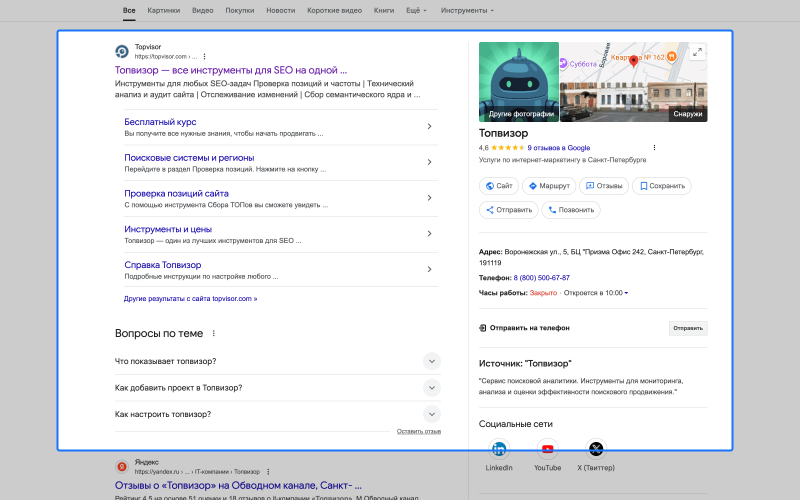Open the X (Твиттер) social profile icon
This screenshot has height=500, width=800.
[596, 449]
